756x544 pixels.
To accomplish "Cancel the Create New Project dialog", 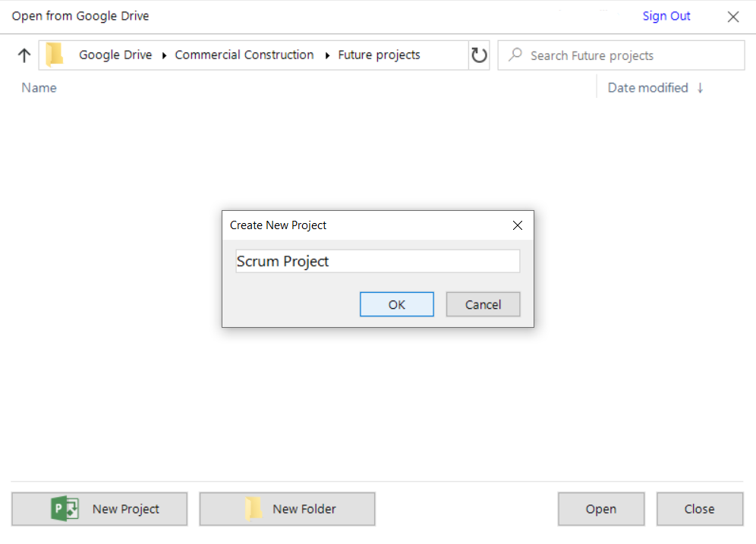I will click(x=483, y=304).
